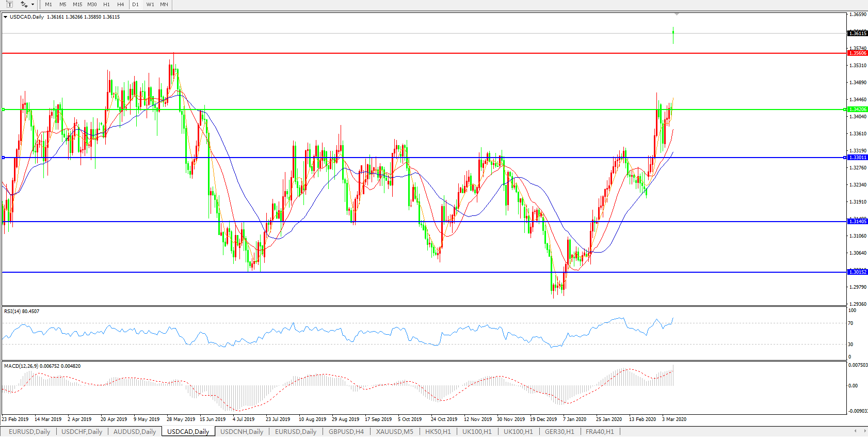Toggle the W1 weekly timeframe
Screen dimensions: 868x437
(150, 5)
